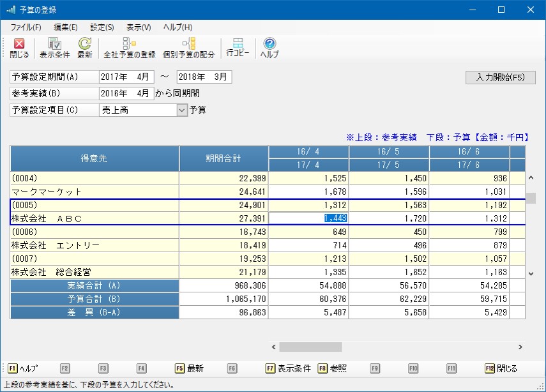Screen dimensions: 546x392
Task: Click the F12 閉じる function key
Action: [x=501, y=368]
